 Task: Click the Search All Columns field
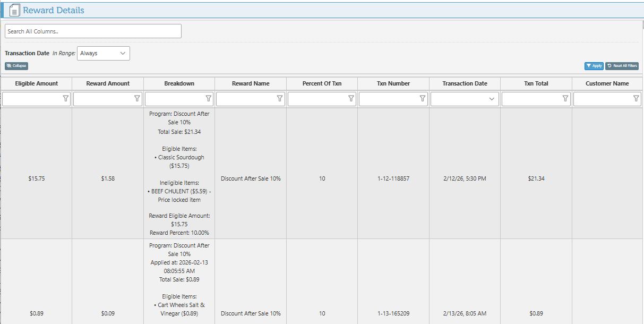point(93,31)
